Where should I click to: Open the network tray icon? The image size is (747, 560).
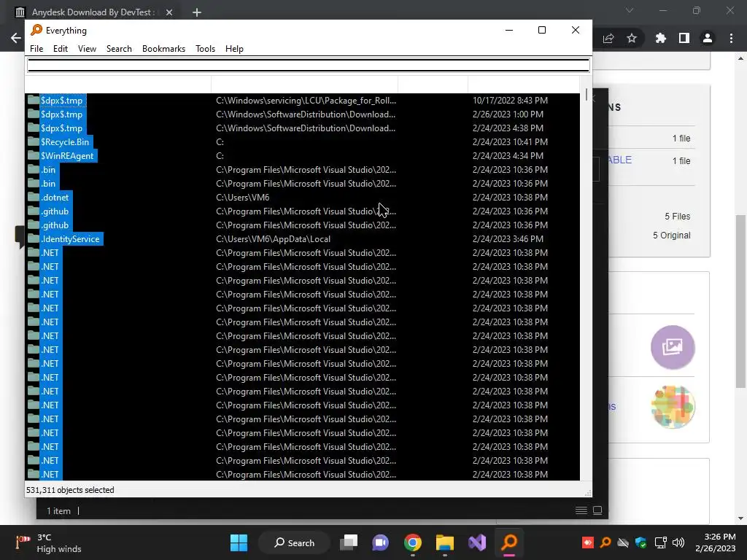coord(661,542)
